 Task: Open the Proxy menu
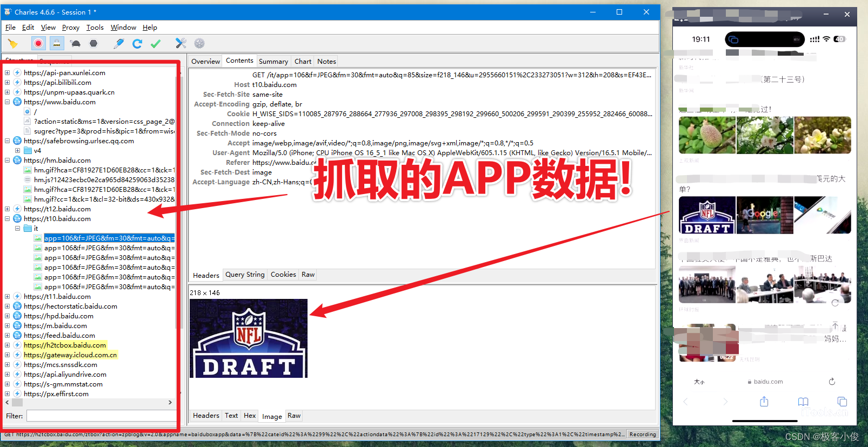coord(70,28)
